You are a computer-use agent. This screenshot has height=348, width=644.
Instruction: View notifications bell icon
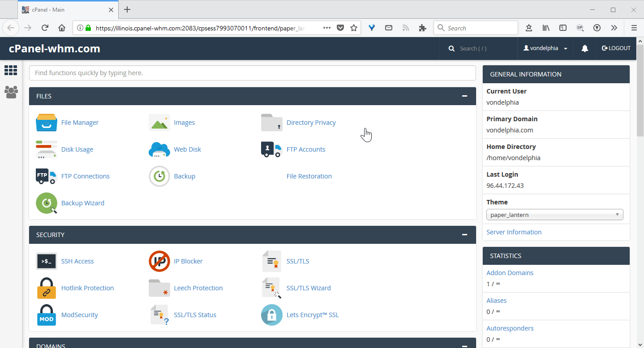click(x=585, y=48)
